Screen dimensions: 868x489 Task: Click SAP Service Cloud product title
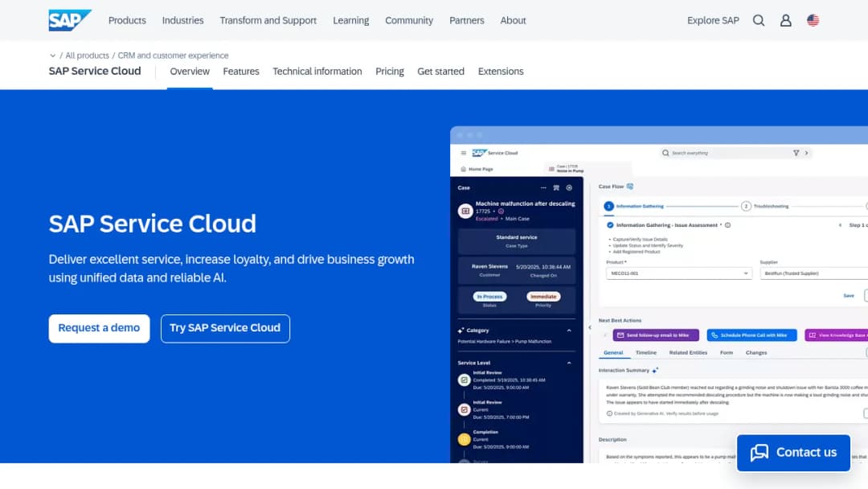95,72
